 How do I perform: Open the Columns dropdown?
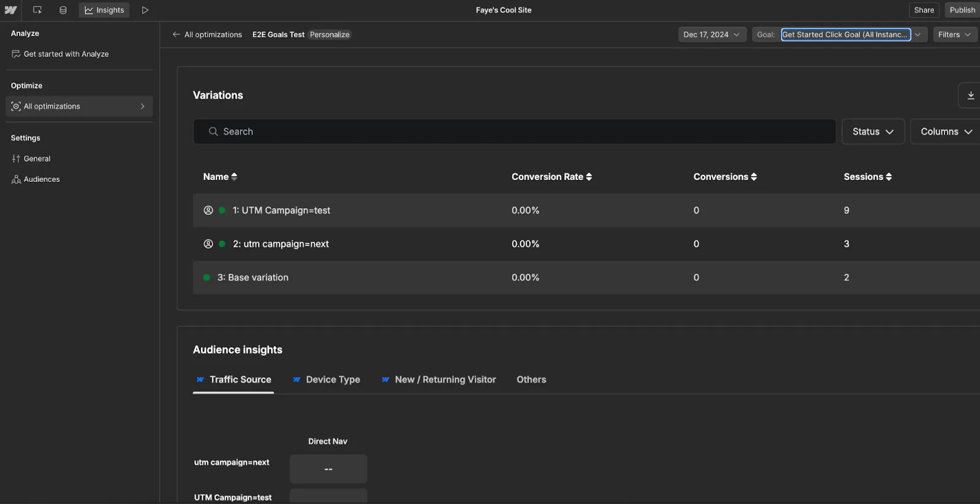946,132
